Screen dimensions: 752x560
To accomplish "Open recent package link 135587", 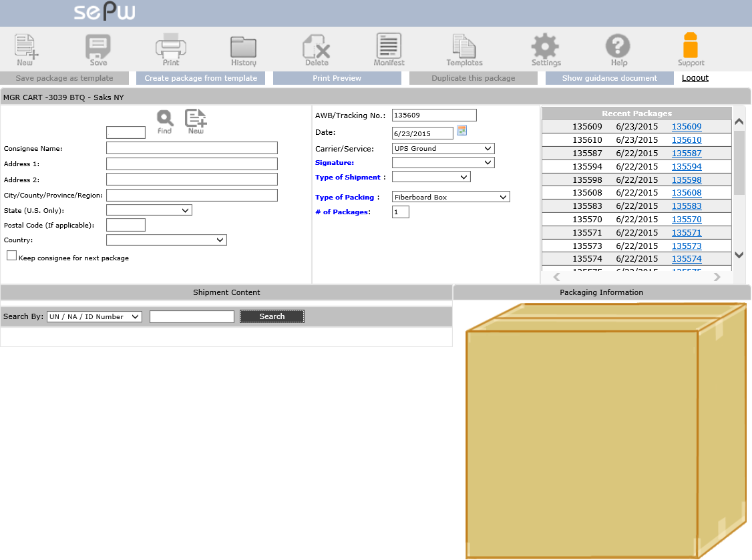I will 687,154.
